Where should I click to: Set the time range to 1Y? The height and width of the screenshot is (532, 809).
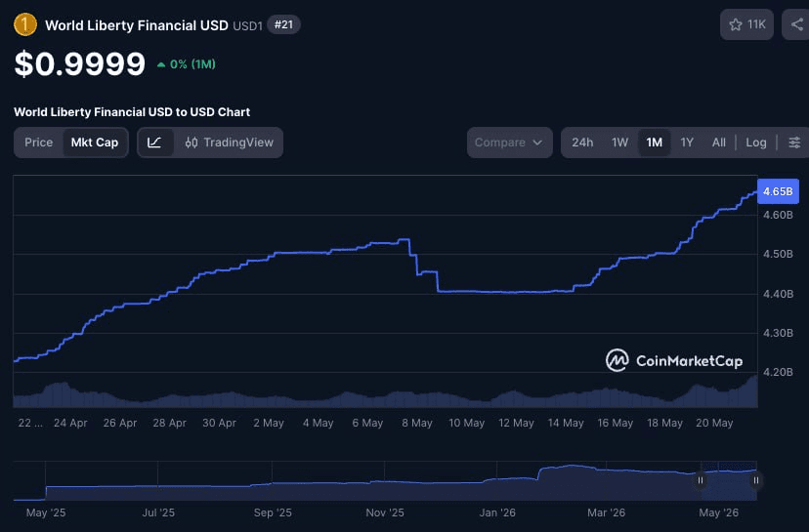[687, 143]
